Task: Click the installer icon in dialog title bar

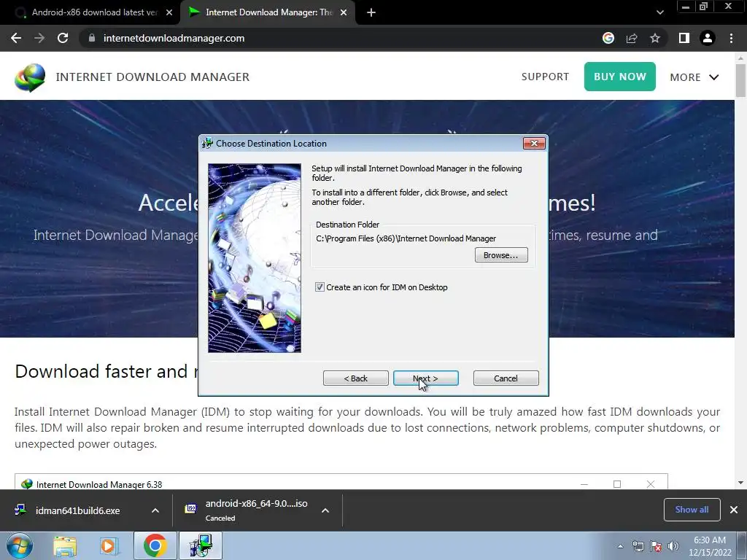Action: (x=207, y=144)
